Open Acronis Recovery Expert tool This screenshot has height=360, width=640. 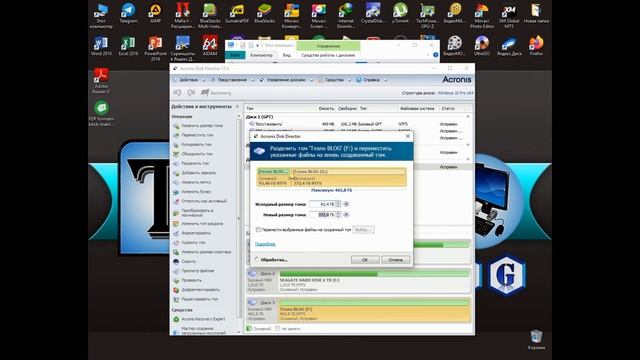click(199, 319)
